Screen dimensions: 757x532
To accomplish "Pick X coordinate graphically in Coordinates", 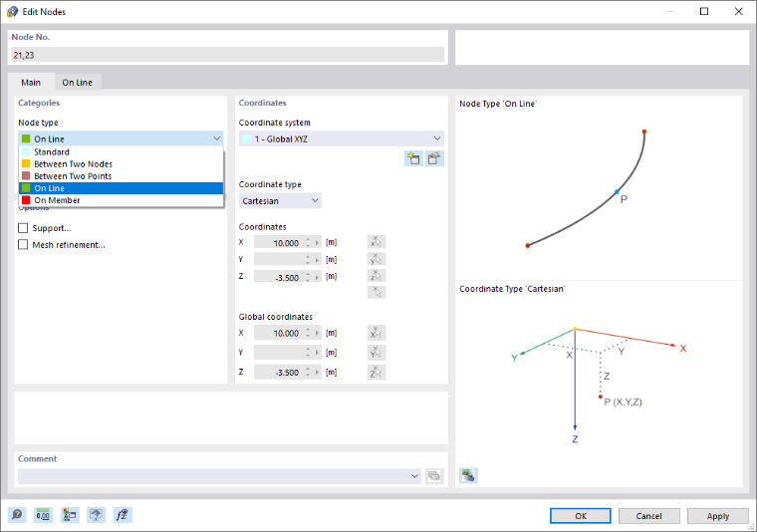I will click(377, 242).
